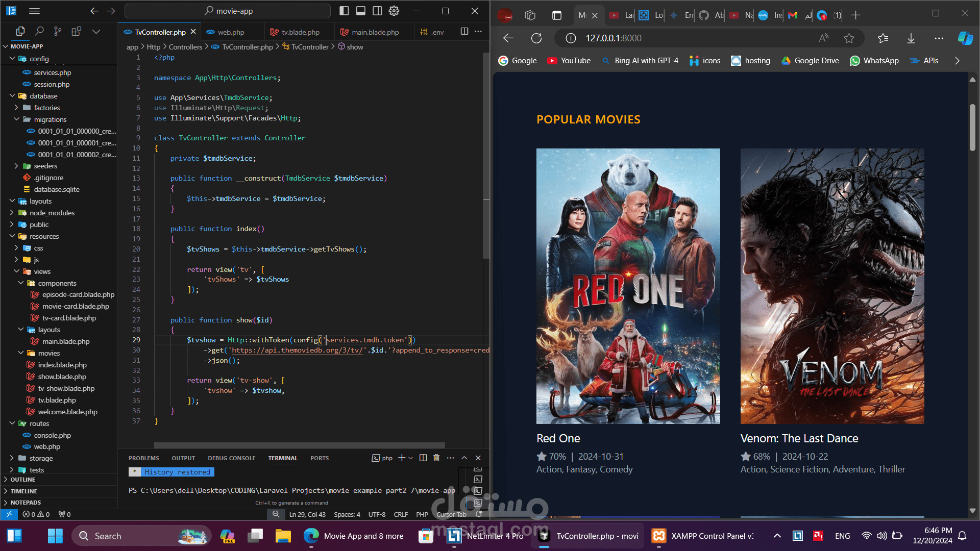Open the new terminal launch profile dropdown
980x551 pixels.
coord(411,458)
